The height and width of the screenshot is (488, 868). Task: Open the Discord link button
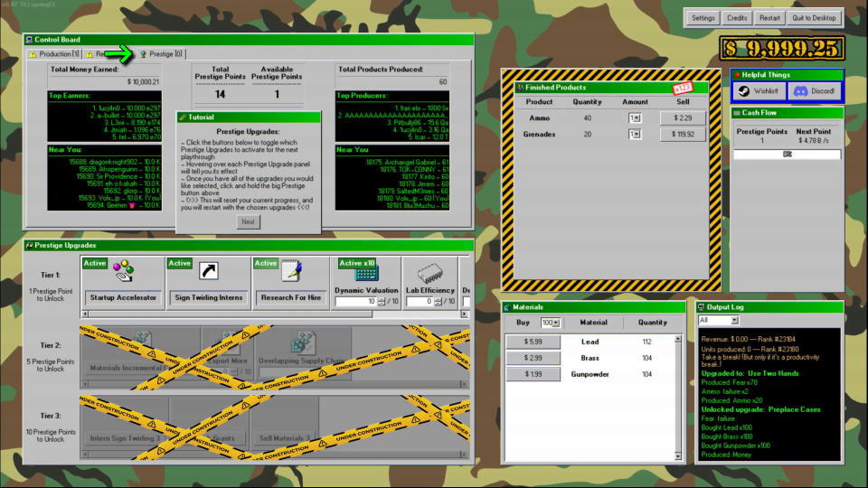tap(814, 91)
